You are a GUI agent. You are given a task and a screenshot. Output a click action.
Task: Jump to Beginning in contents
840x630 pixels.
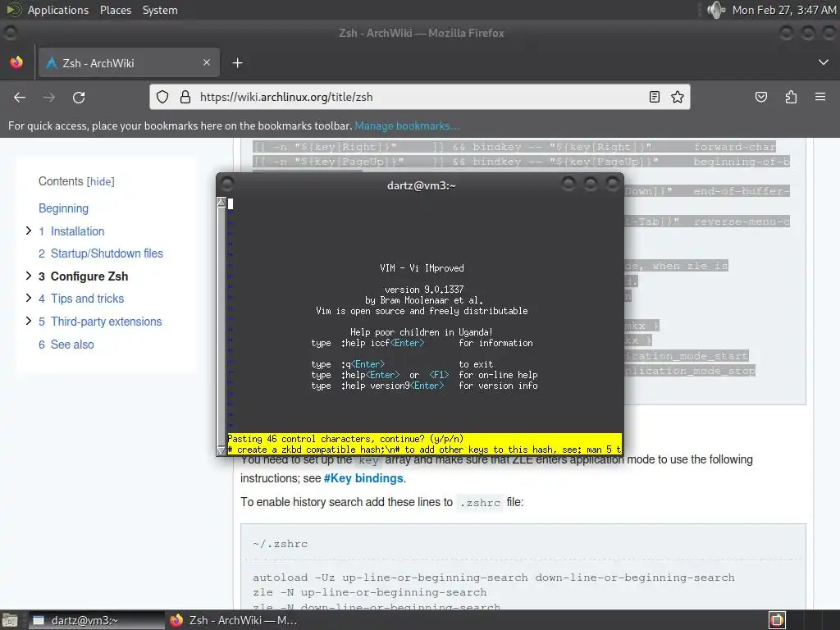pos(63,208)
